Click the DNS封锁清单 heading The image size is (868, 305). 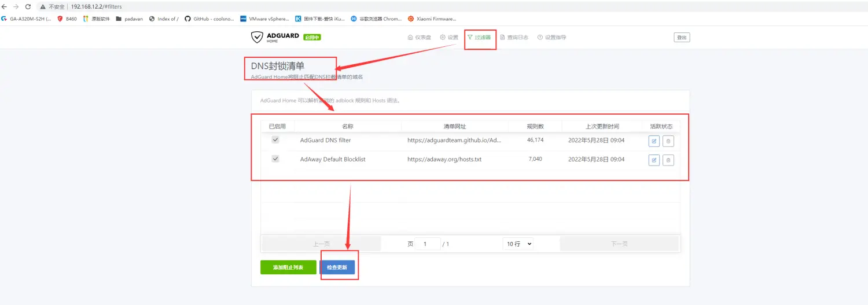[278, 66]
